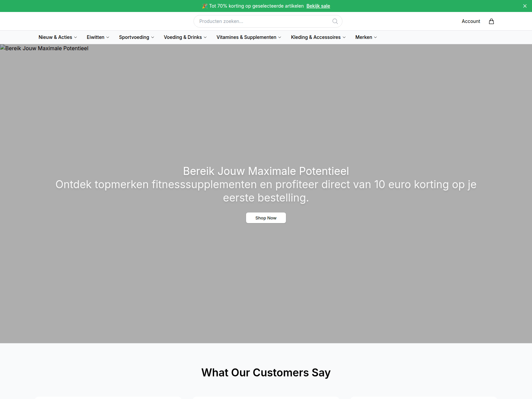Follow the Bekijk sale link
The image size is (532, 399).
tap(318, 6)
